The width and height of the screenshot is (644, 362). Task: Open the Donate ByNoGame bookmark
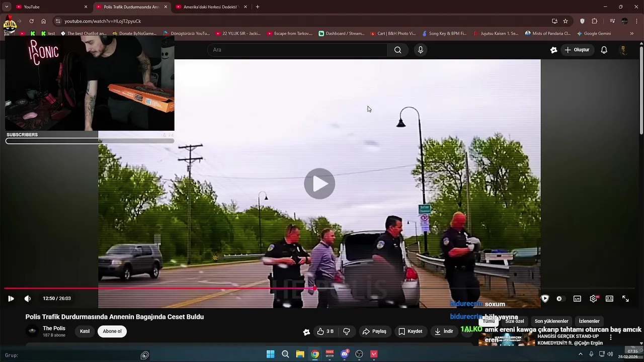[134, 34]
